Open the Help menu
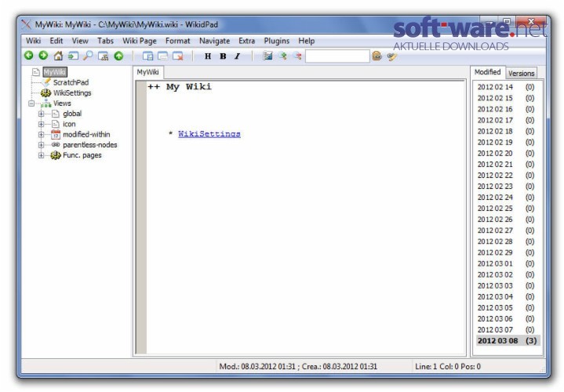564x392 pixels. [x=307, y=41]
